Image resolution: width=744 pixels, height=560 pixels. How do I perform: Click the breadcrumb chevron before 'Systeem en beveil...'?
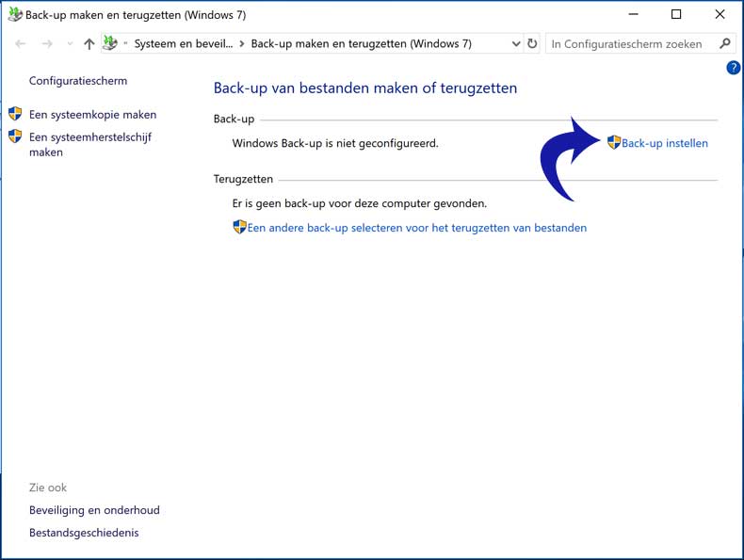coord(126,43)
